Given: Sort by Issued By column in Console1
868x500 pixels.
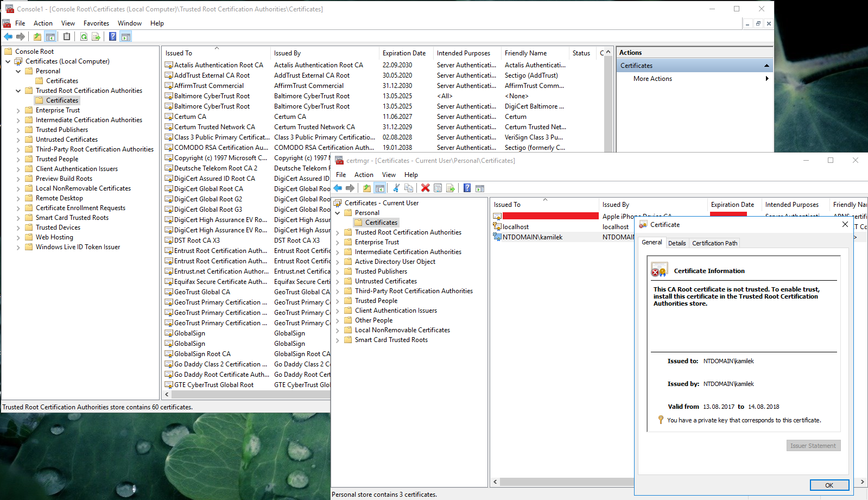Looking at the screenshot, I should click(325, 53).
